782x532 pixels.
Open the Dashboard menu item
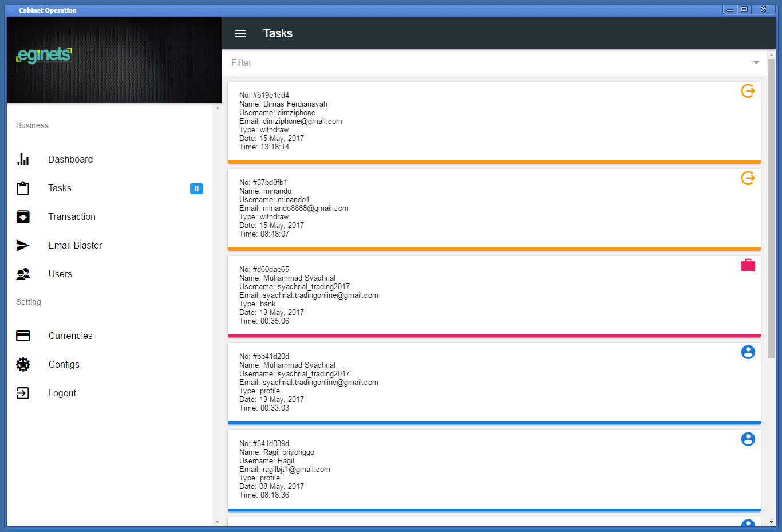[x=109, y=160]
